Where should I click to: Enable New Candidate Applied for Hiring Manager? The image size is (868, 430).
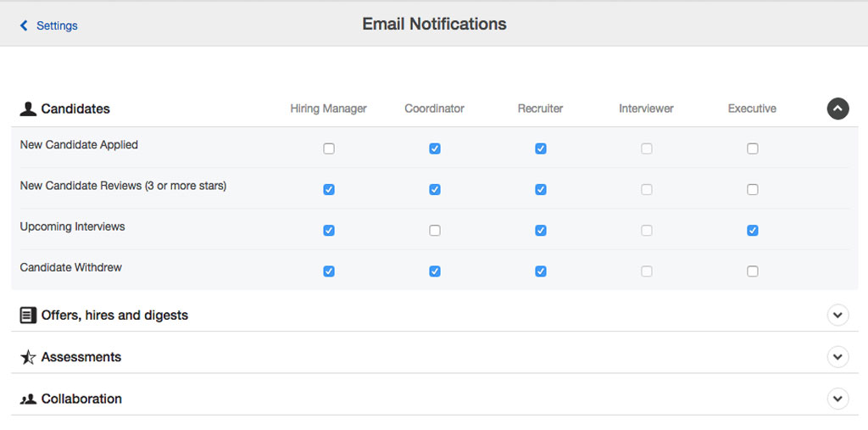[x=329, y=148]
